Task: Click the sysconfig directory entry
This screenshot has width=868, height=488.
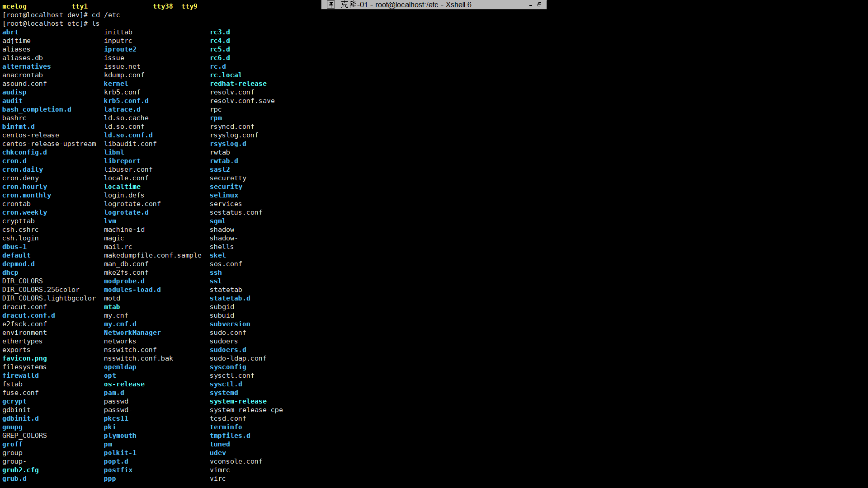Action: [x=228, y=367]
